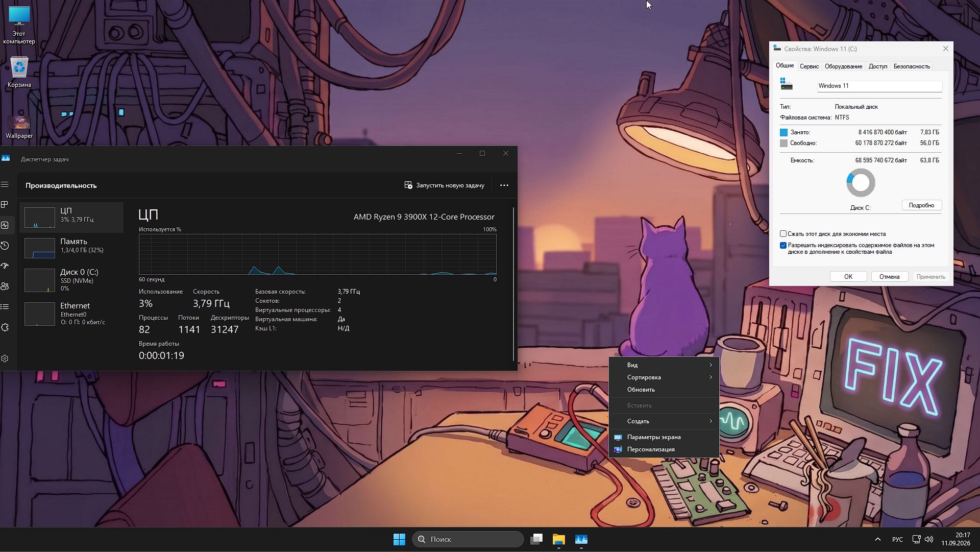Select the Корзина recycle bin icon

point(19,71)
